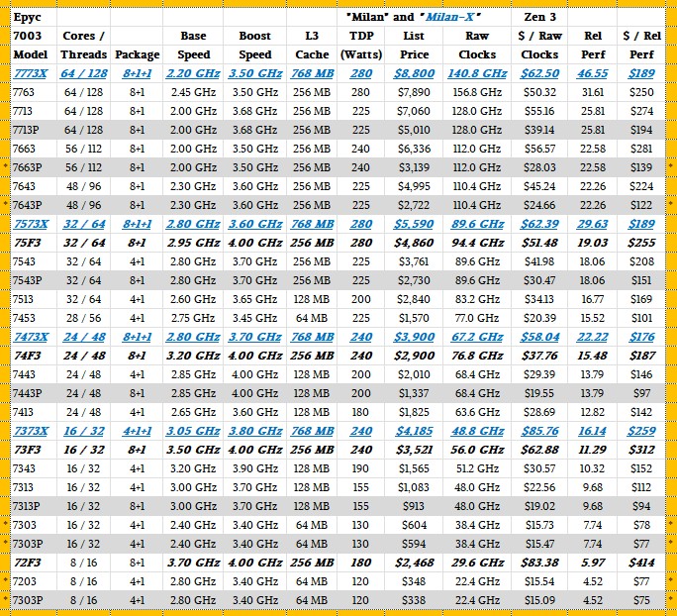This screenshot has width=677, height=616.
Task: Select the 2.95 GHz base speed
Action: pyautogui.click(x=193, y=243)
